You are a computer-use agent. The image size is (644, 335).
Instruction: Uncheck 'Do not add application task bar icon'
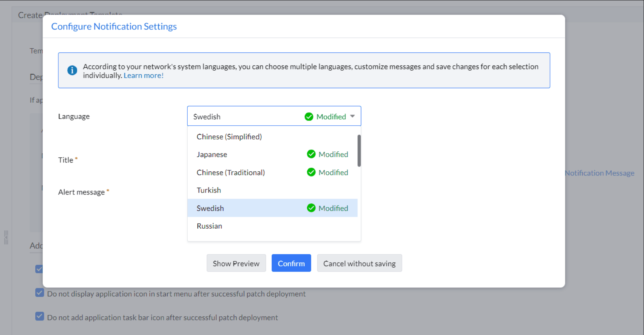(39, 316)
